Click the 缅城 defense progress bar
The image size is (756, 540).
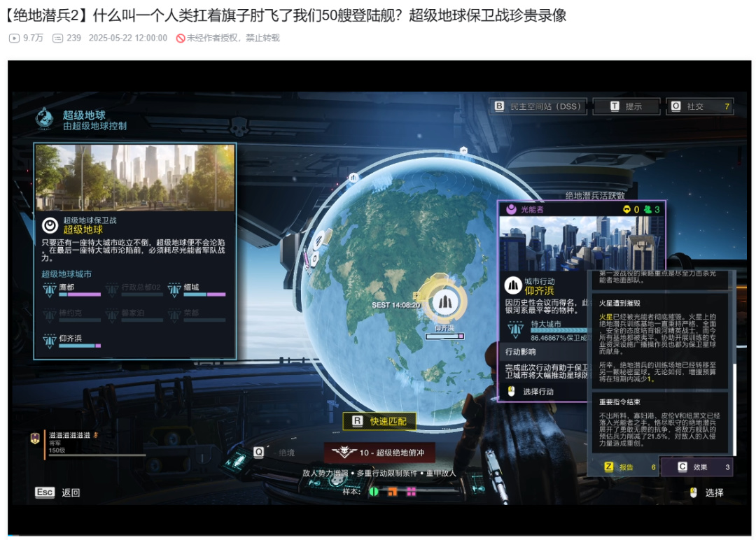(x=204, y=294)
